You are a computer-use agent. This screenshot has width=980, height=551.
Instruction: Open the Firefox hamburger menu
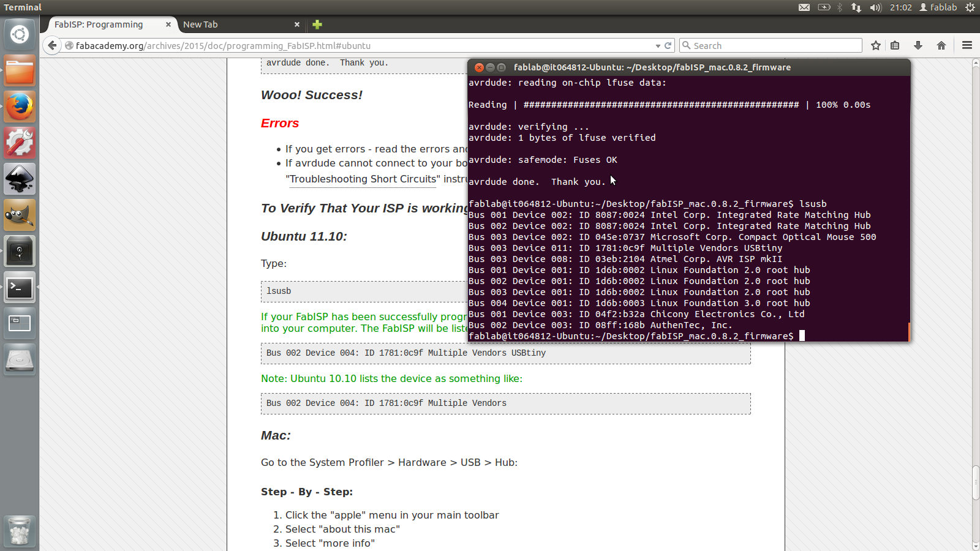[x=967, y=45]
